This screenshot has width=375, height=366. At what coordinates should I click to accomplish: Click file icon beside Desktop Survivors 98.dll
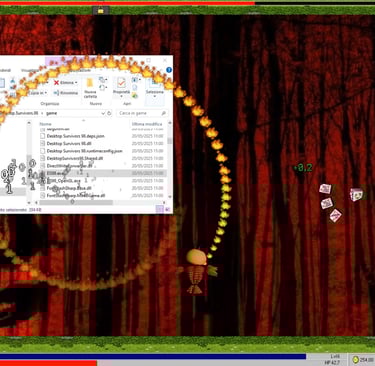click(x=42, y=143)
